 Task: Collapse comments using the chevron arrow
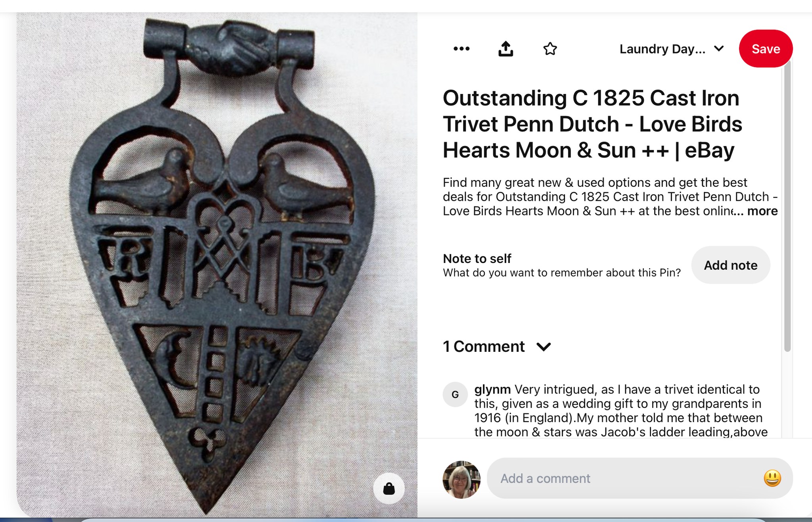click(544, 347)
